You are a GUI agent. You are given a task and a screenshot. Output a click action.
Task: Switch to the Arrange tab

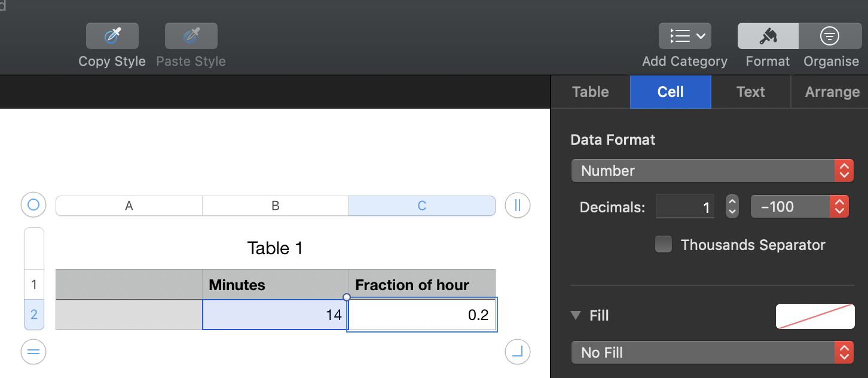832,92
